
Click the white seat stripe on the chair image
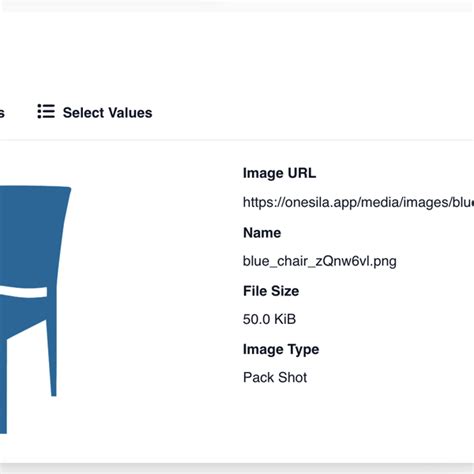(x=23, y=293)
